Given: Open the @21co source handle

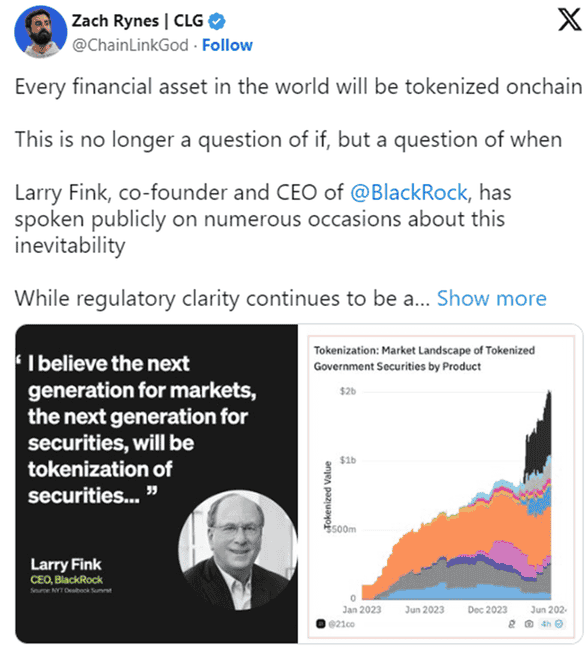Looking at the screenshot, I should pyautogui.click(x=342, y=624).
